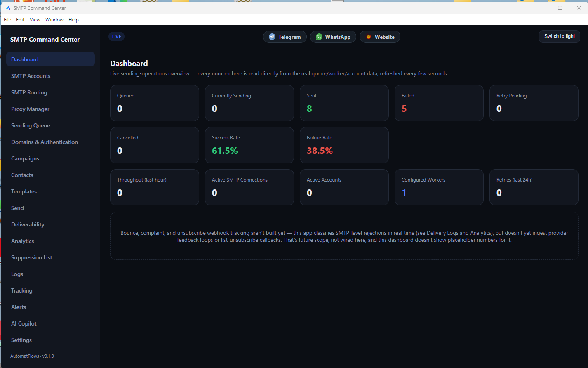The height and width of the screenshot is (368, 588).
Task: Click the SMTP Command Center sidebar title
Action: click(x=45, y=40)
